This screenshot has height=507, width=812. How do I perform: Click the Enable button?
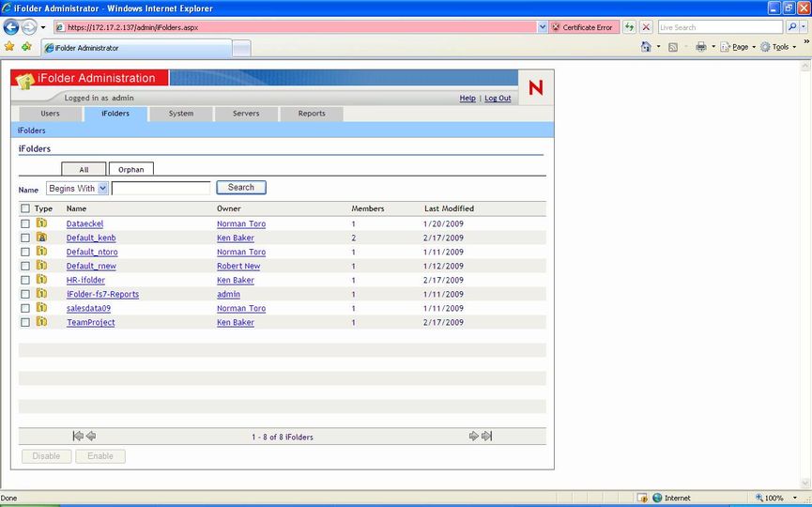point(100,456)
